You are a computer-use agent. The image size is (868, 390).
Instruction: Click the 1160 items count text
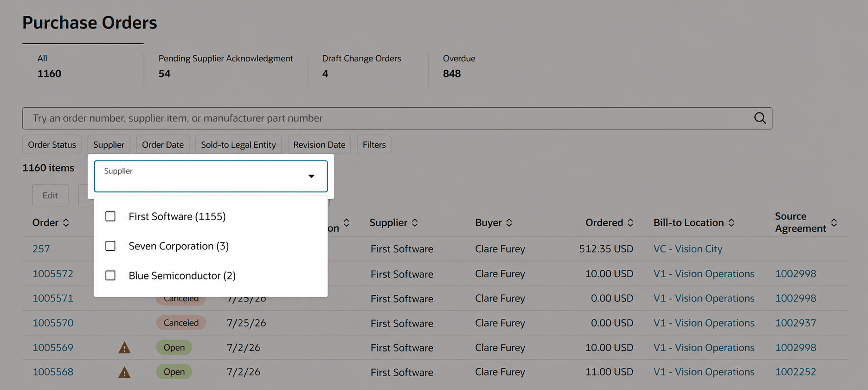pos(48,168)
